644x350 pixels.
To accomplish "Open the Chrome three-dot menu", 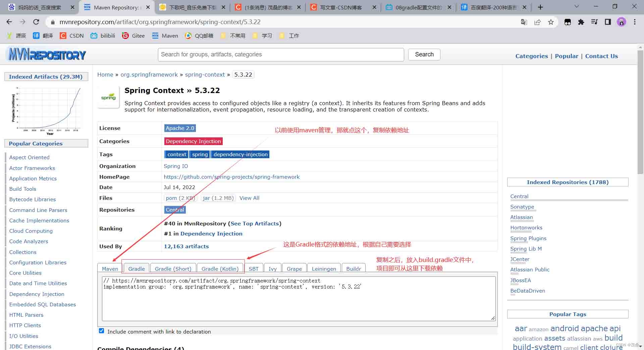I will pos(635,22).
